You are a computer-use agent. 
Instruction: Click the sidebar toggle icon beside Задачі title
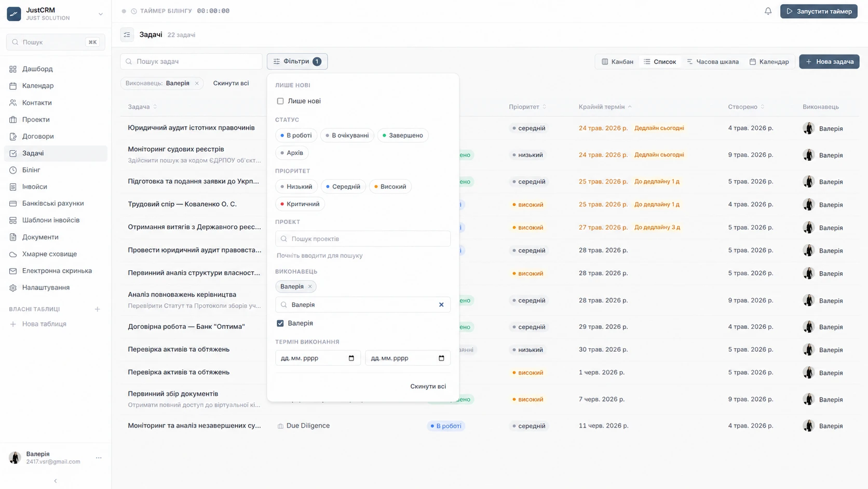127,35
